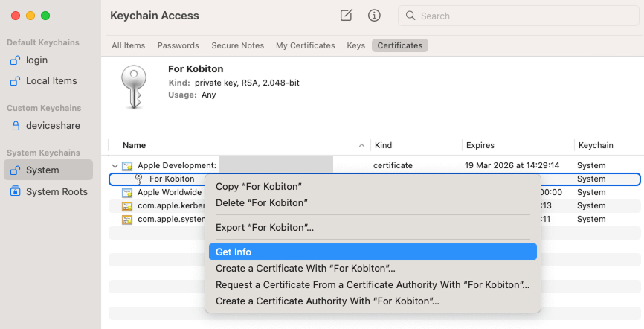
Task: Select the "Apple Development:" row text
Action: click(x=177, y=165)
